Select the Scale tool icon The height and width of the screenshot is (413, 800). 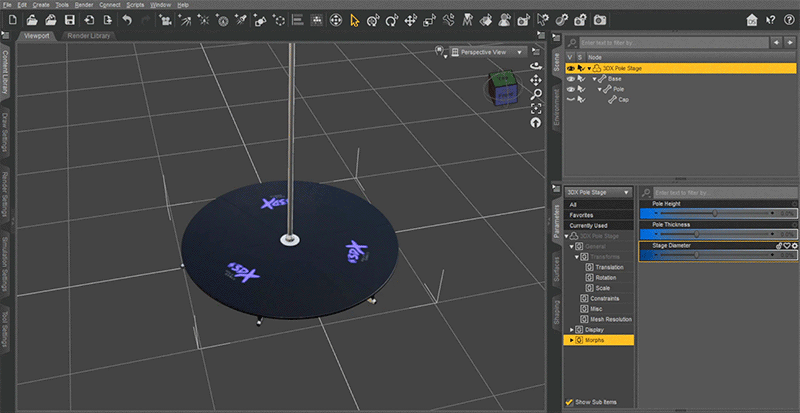click(430, 20)
